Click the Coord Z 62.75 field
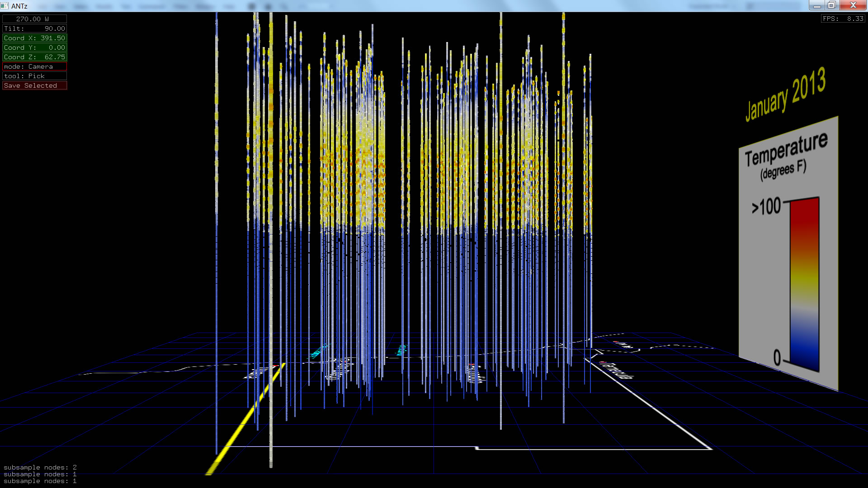Viewport: 868px width, 488px height. (x=34, y=57)
